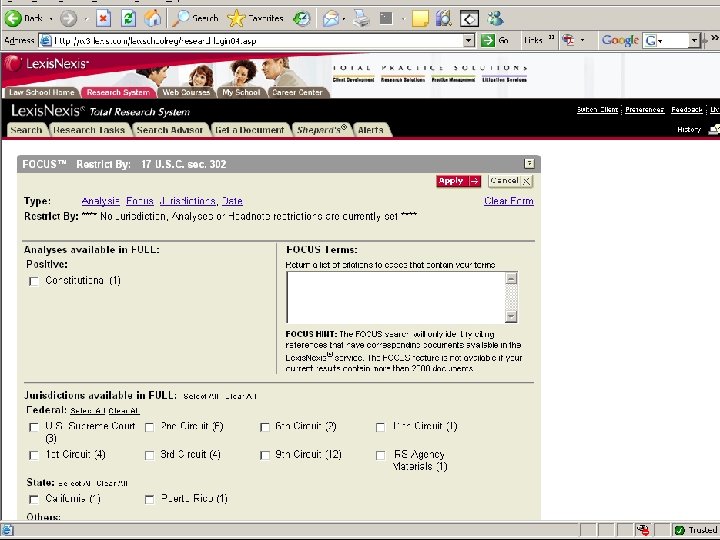The height and width of the screenshot is (540, 720).
Task: Click the Forward arrow icon
Action: 68,18
